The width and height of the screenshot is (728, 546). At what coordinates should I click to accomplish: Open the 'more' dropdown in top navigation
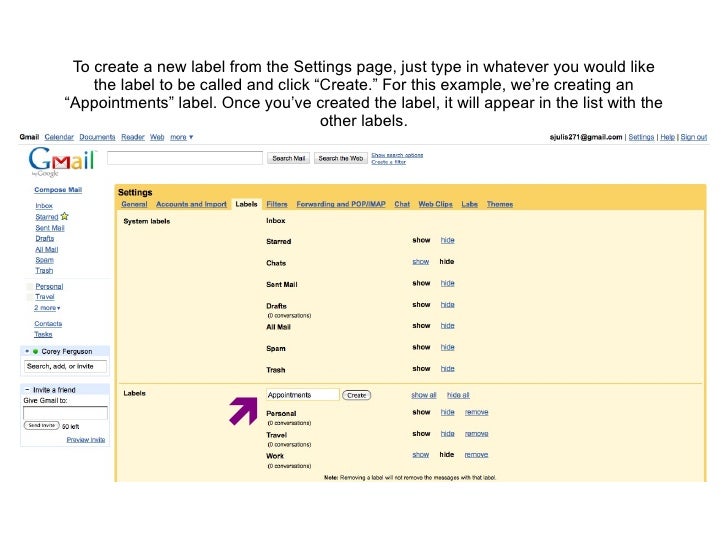(x=182, y=137)
